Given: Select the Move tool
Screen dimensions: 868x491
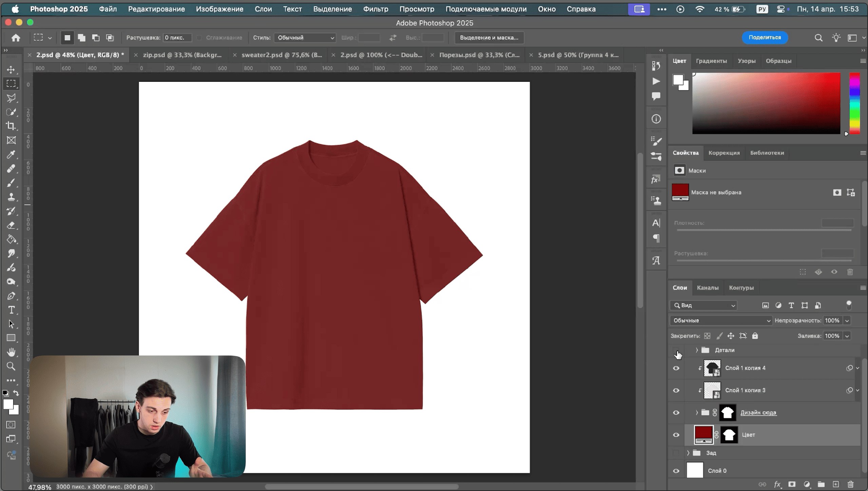Looking at the screenshot, I should tap(11, 70).
